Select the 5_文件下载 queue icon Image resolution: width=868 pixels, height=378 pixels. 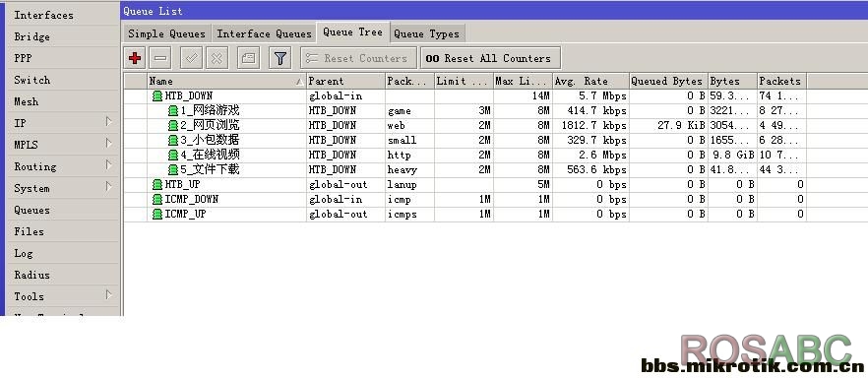[x=173, y=170]
